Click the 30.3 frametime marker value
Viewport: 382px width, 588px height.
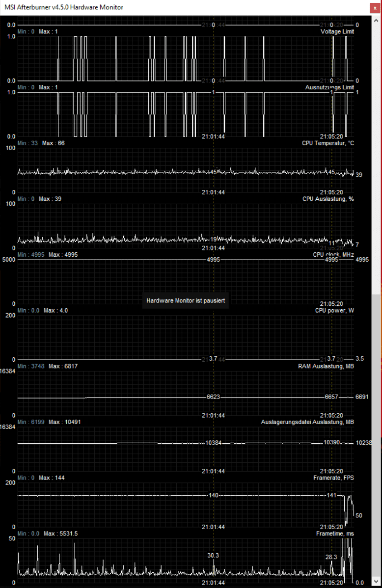pyautogui.click(x=213, y=556)
